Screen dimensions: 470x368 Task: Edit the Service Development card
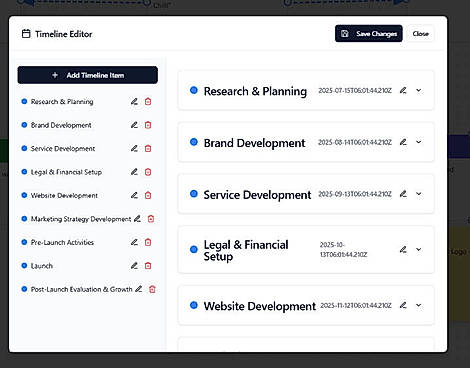403,194
